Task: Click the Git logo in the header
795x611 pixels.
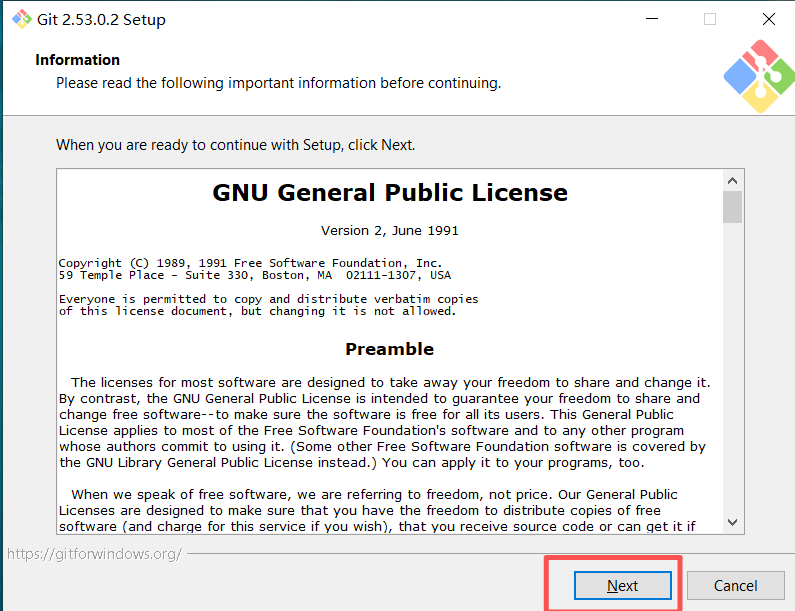Action: [757, 76]
